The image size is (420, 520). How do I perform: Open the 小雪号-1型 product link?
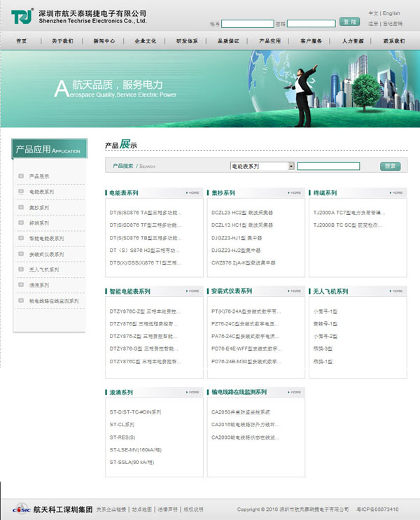tap(325, 311)
